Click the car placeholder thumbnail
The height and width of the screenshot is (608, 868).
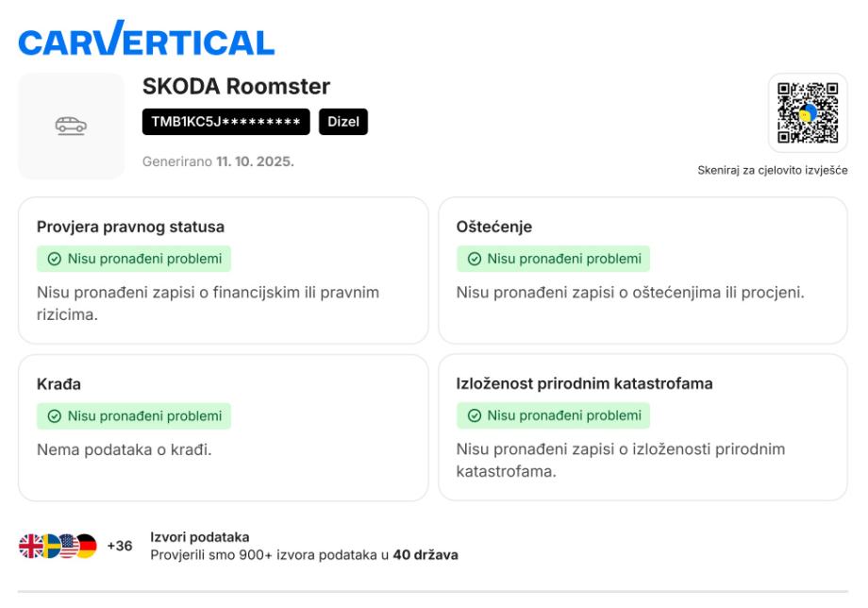[x=72, y=126]
